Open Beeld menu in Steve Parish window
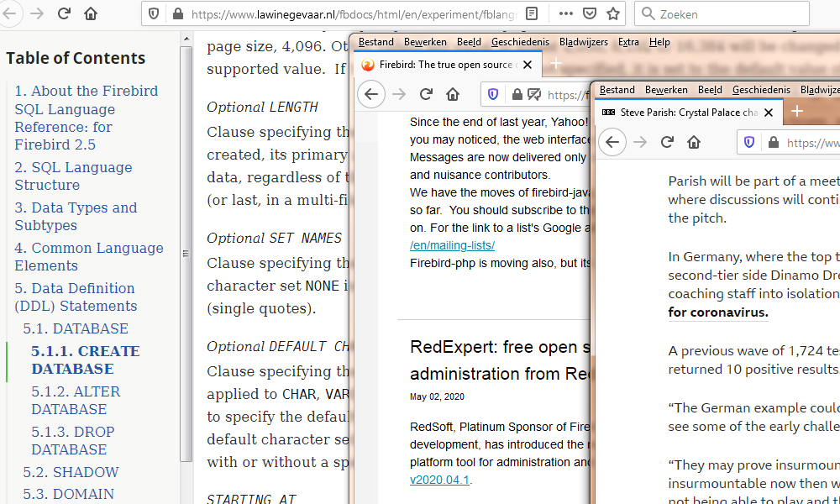Image resolution: width=840 pixels, height=504 pixels. pos(710,89)
